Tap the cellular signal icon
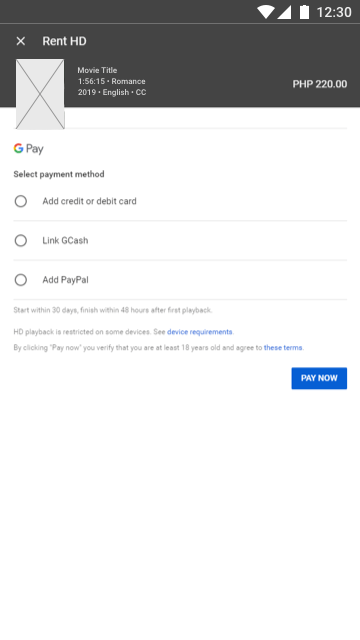 pyautogui.click(x=284, y=12)
